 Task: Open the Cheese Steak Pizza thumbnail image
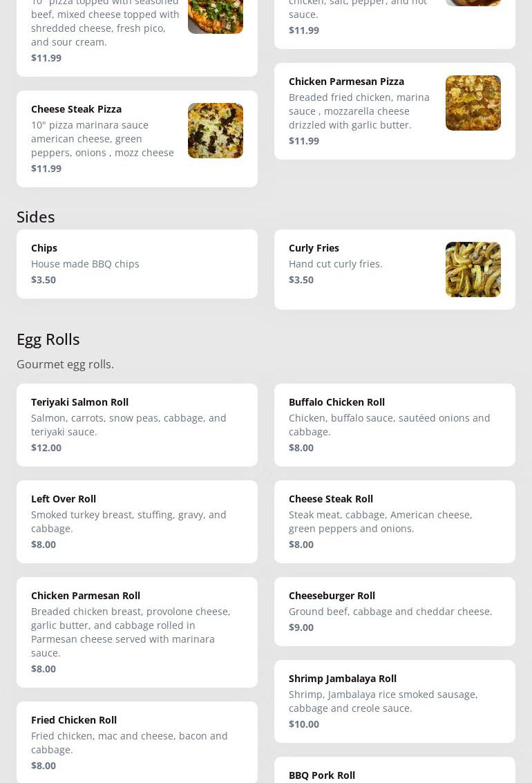coord(215,131)
